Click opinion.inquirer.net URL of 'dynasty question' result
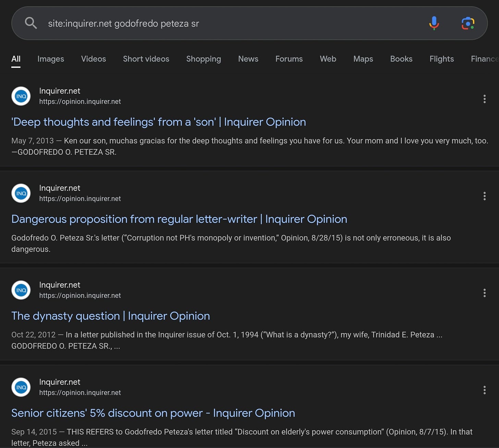 (x=80, y=295)
